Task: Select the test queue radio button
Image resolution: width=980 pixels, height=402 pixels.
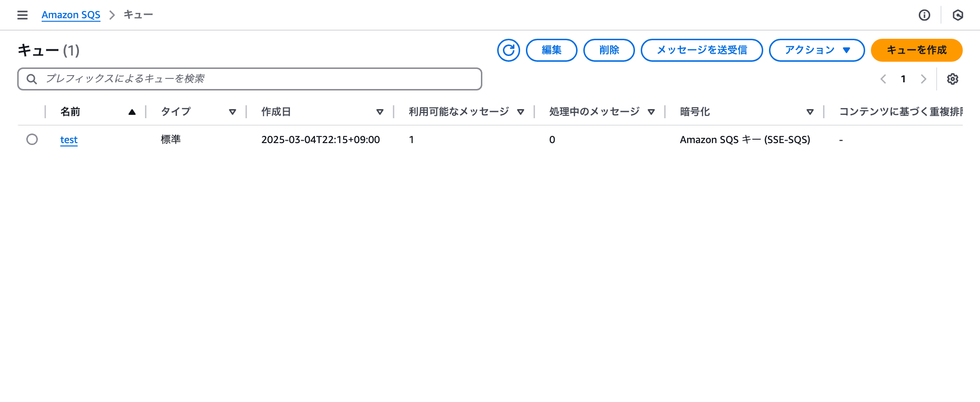Action: tap(32, 139)
